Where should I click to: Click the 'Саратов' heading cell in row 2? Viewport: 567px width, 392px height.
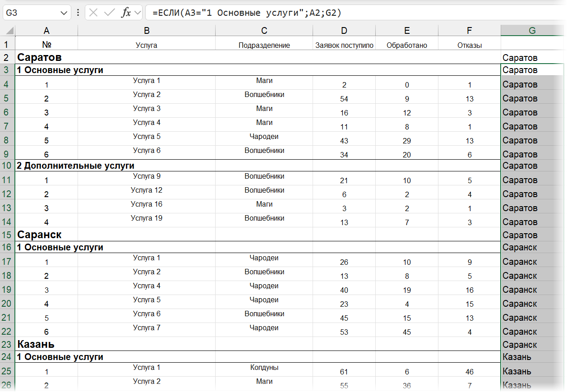coord(40,57)
